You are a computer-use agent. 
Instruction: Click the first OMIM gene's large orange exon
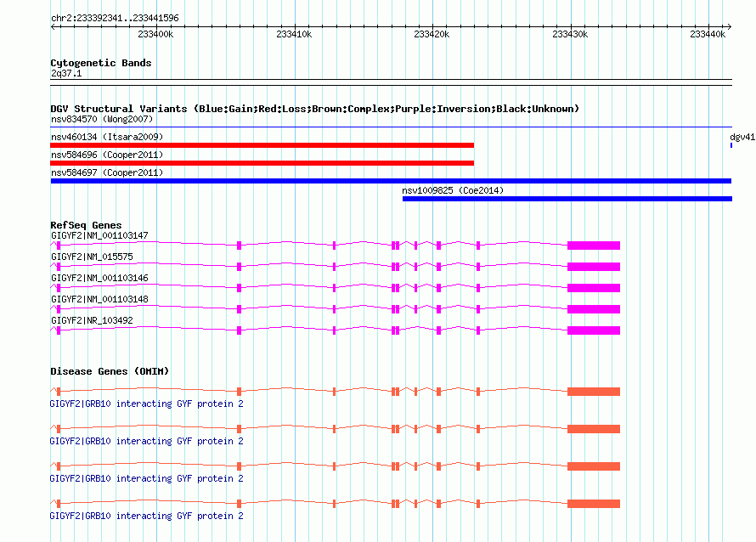(x=594, y=392)
